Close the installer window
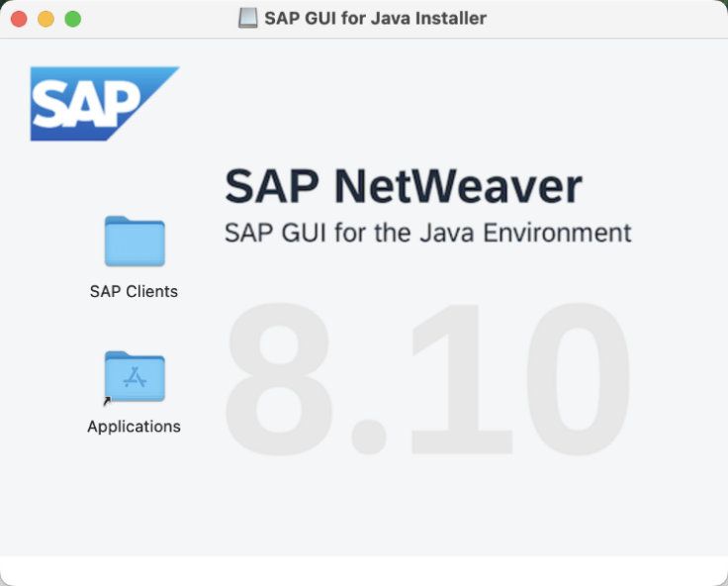The width and height of the screenshot is (728, 586). point(19,19)
